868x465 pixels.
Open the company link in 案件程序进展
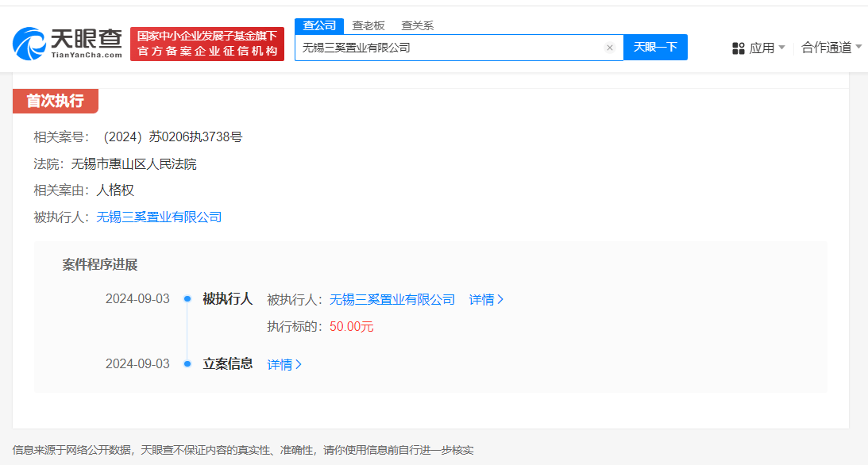(392, 300)
